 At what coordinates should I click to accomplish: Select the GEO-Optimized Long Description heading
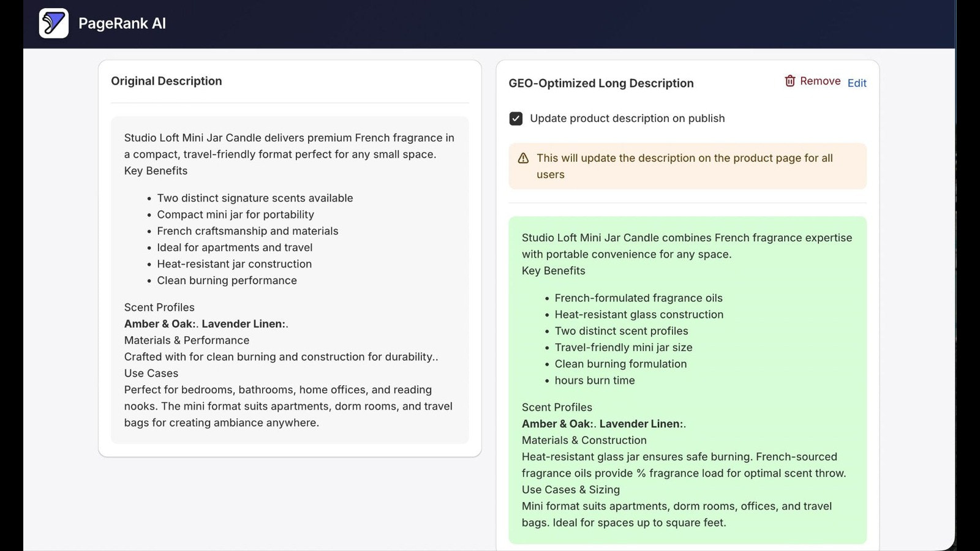[x=601, y=83]
